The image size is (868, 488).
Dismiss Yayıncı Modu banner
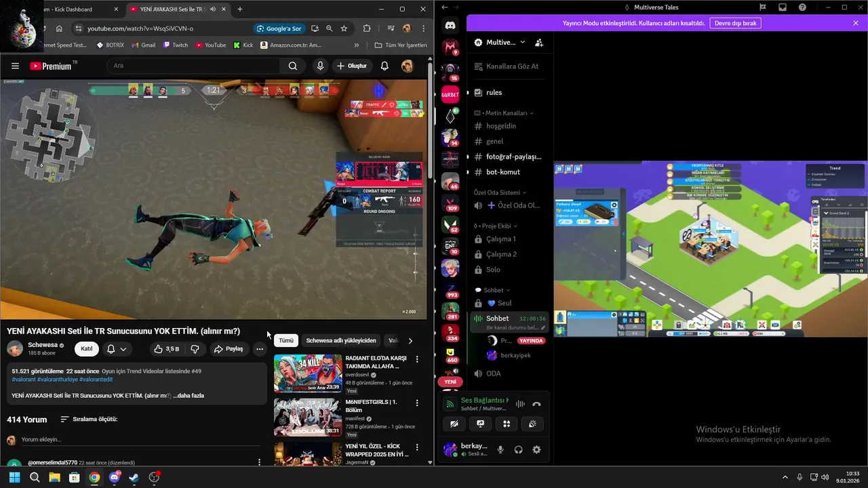point(856,23)
